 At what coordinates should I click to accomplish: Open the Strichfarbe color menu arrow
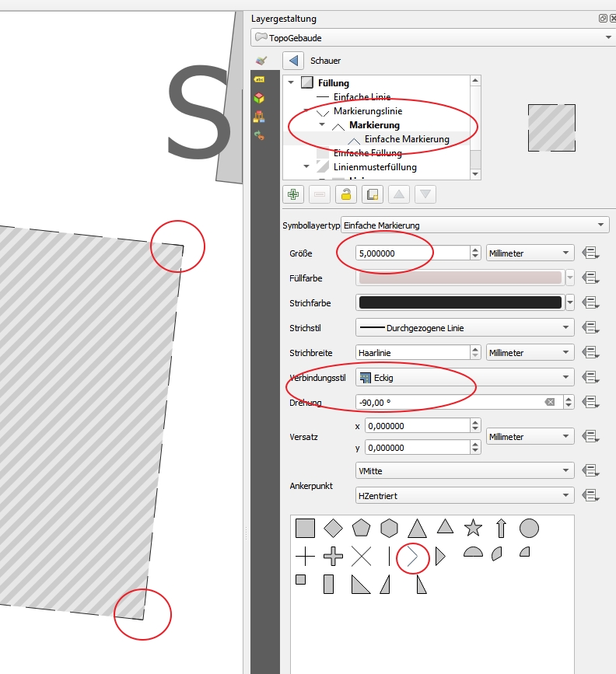click(570, 302)
